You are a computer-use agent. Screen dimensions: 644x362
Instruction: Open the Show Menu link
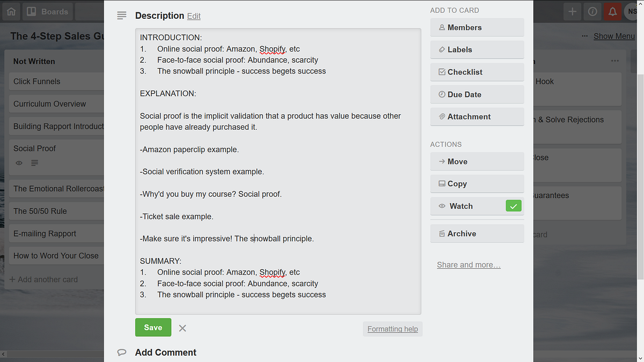[614, 36]
